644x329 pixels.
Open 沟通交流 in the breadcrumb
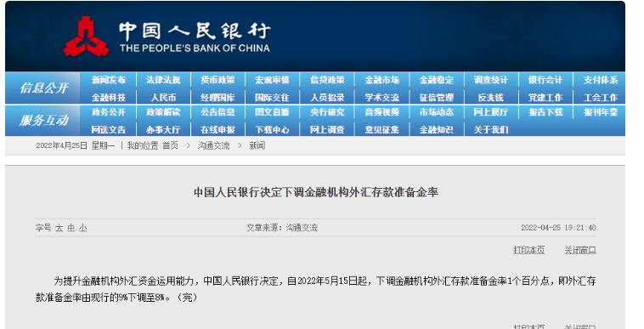click(213, 146)
